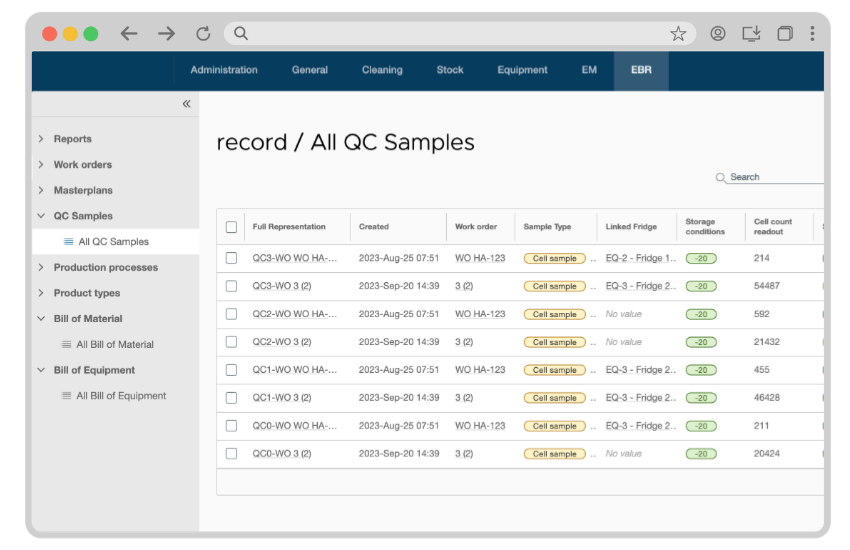Click the bookmark star icon
This screenshot has height=550, width=850.
click(x=678, y=33)
